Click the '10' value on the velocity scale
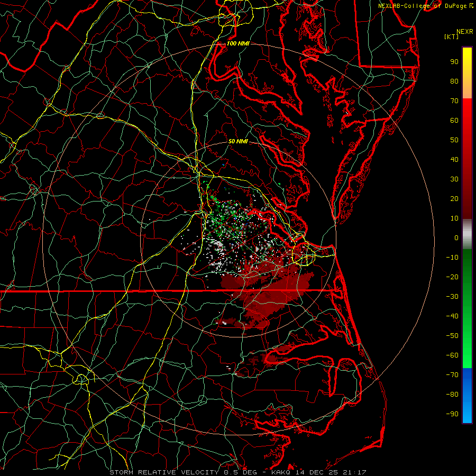 click(x=454, y=218)
